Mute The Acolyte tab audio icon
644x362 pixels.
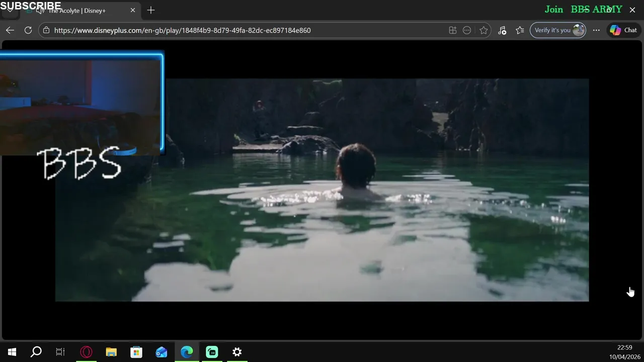point(40,11)
